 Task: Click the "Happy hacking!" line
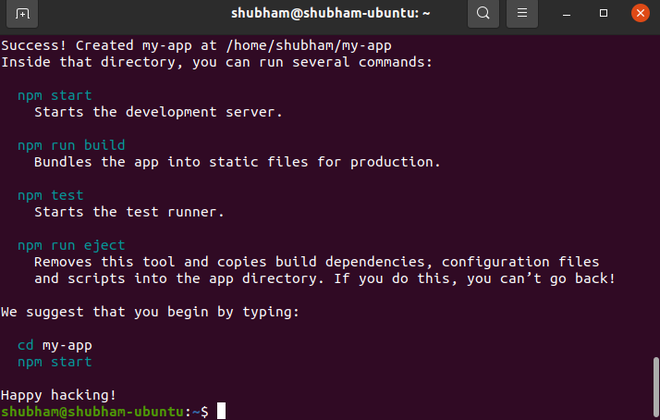(59, 395)
